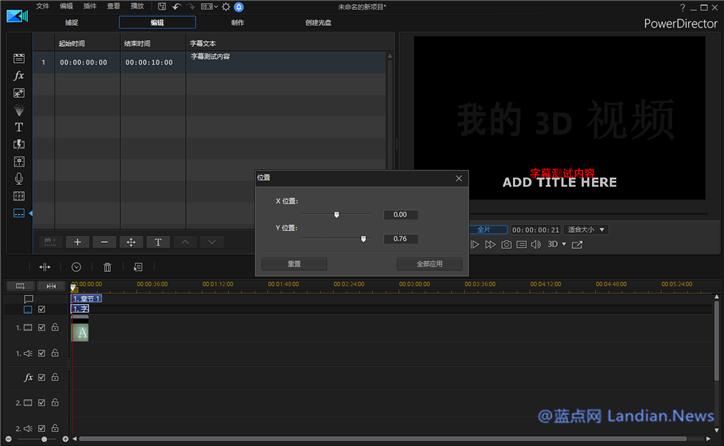The image size is (724, 446).
Task: Click the add subtitle plus button
Action: click(78, 242)
